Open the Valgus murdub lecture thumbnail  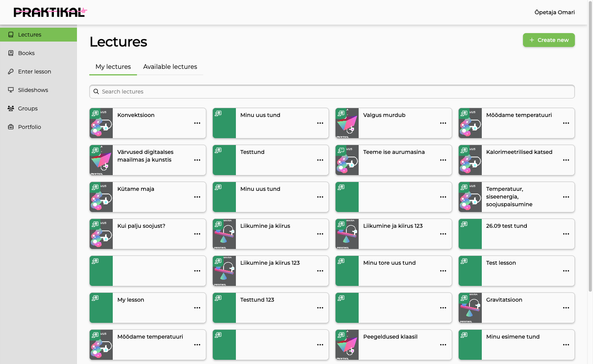pos(347,123)
